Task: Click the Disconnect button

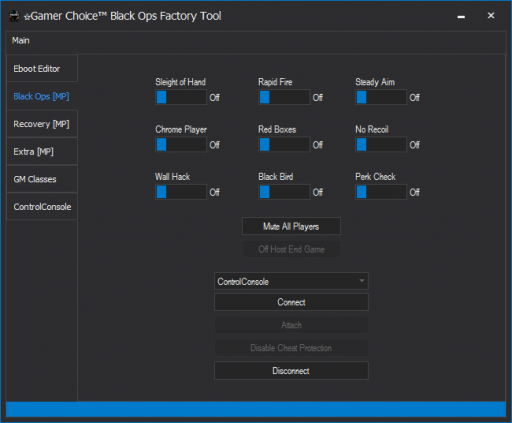Action: coord(291,371)
